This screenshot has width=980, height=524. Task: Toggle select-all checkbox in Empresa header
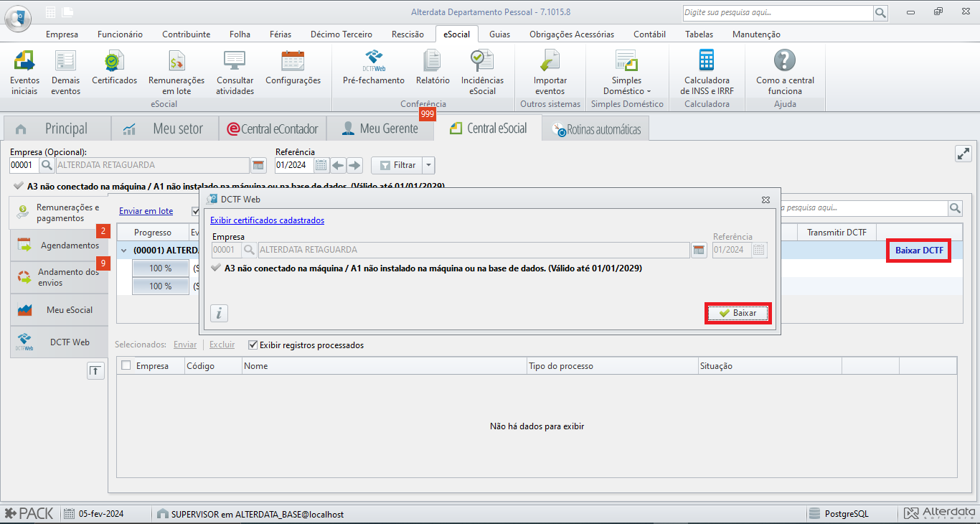click(126, 365)
